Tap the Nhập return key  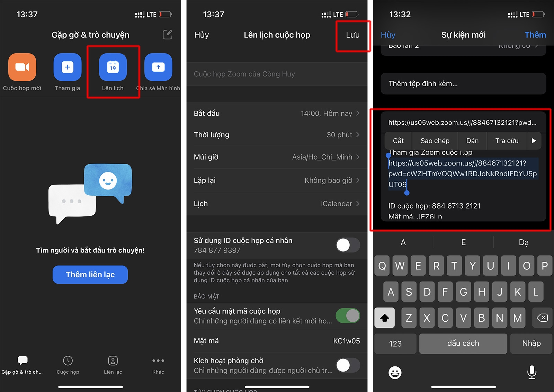(531, 344)
